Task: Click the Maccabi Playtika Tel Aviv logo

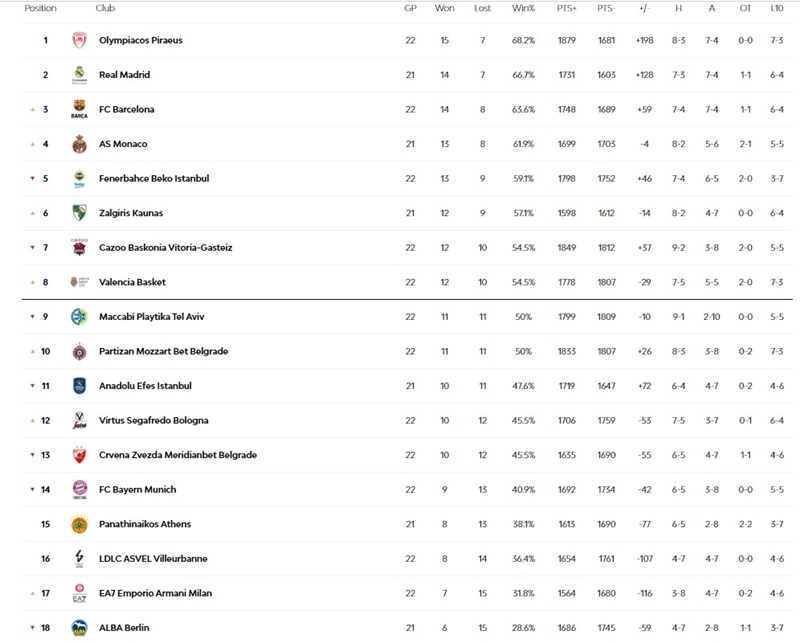Action: tap(79, 317)
